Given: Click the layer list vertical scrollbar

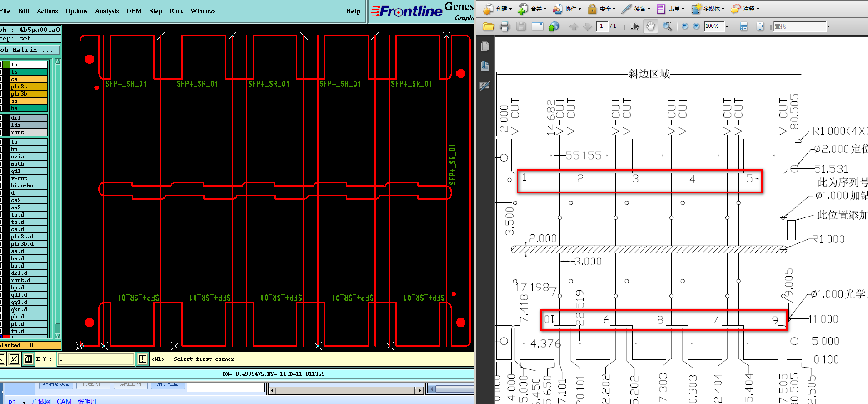Looking at the screenshot, I should coord(58,199).
